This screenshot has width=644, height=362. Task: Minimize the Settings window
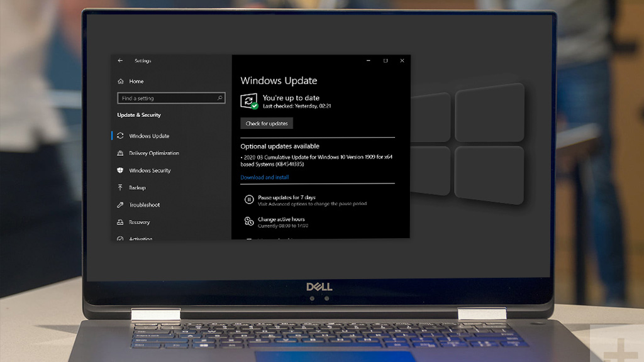[x=369, y=61]
